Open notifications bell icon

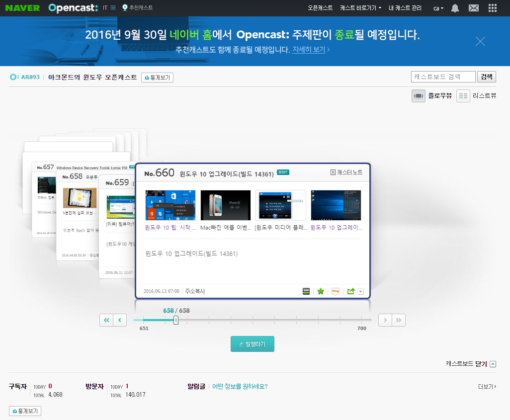click(455, 8)
